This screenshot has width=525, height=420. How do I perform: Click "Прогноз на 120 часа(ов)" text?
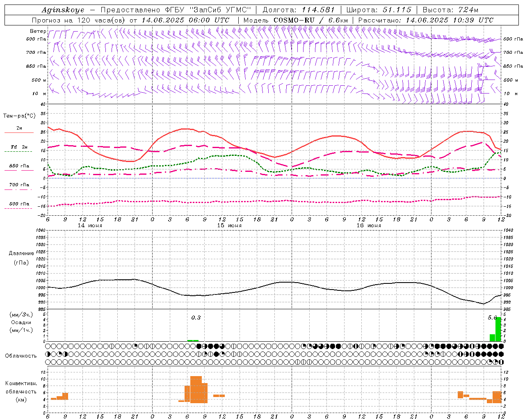click(x=79, y=20)
